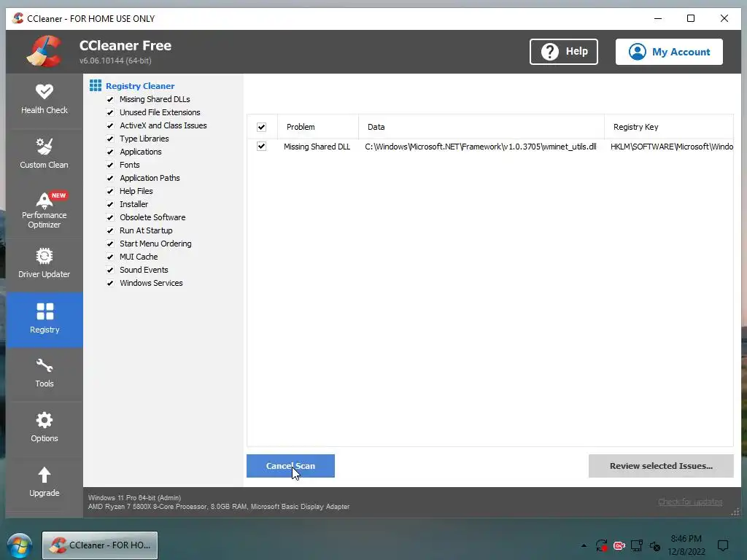Toggle Type Libraries checkbox
Viewport: 747px width, 560px height.
pos(111,139)
